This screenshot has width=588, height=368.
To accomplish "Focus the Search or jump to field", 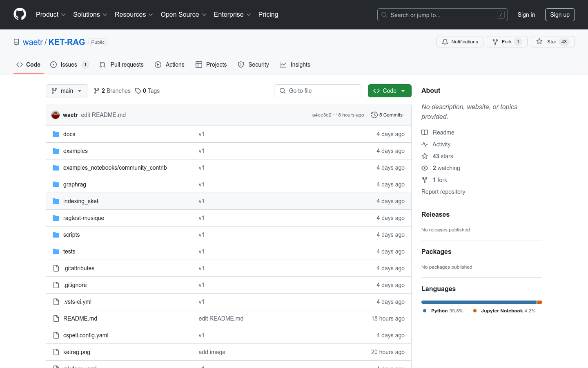I will pyautogui.click(x=443, y=15).
